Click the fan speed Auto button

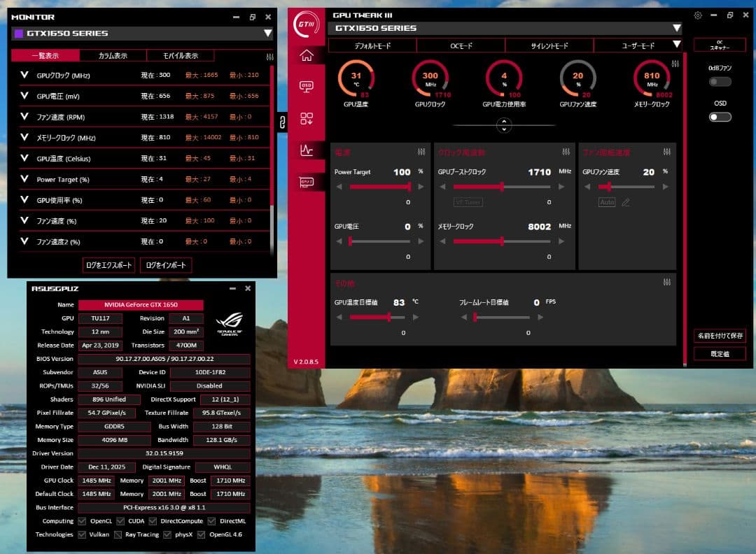click(x=607, y=202)
